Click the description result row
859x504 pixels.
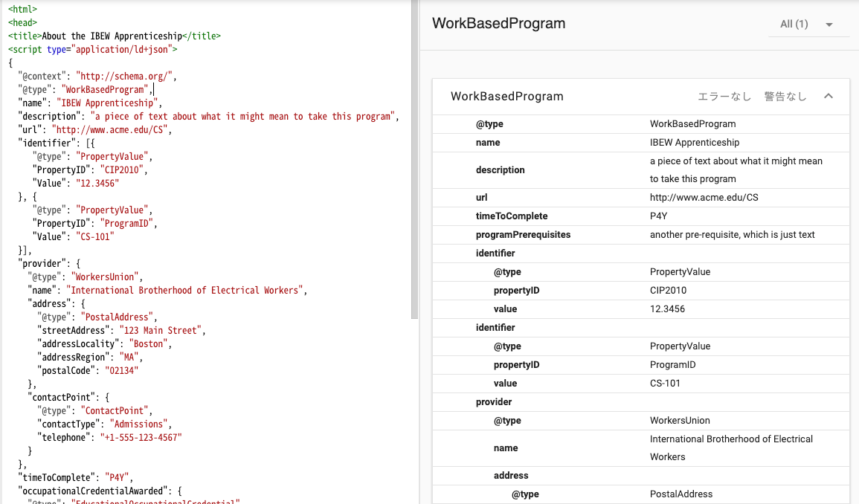point(641,169)
